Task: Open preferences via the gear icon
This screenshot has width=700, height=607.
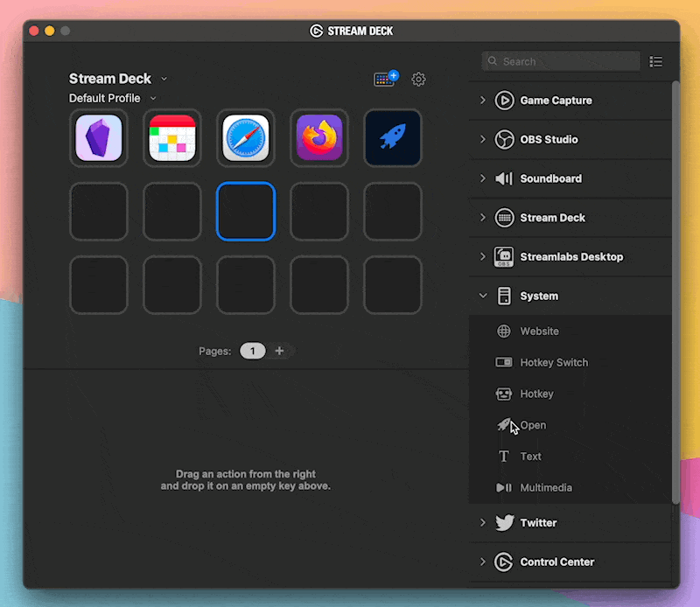Action: [x=418, y=80]
